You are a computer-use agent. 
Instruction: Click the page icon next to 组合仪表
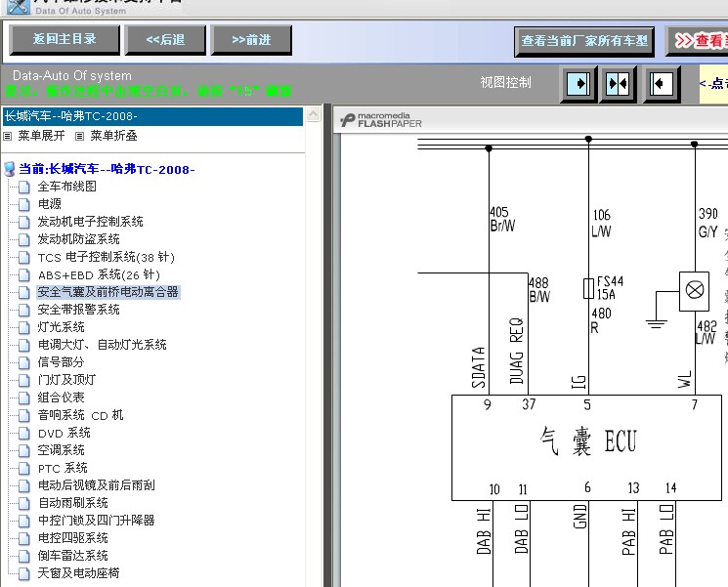tap(25, 398)
